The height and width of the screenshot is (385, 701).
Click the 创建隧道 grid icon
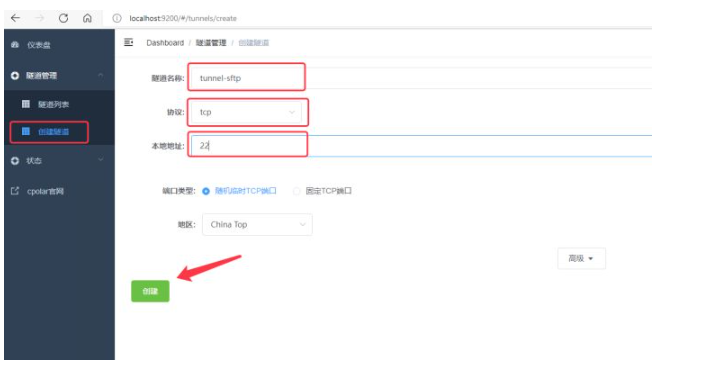(x=26, y=131)
